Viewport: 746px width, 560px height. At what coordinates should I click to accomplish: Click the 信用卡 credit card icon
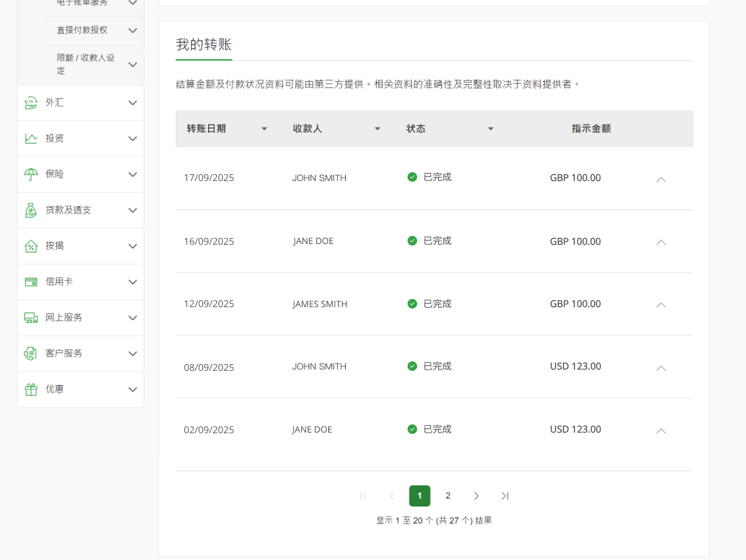click(30, 281)
